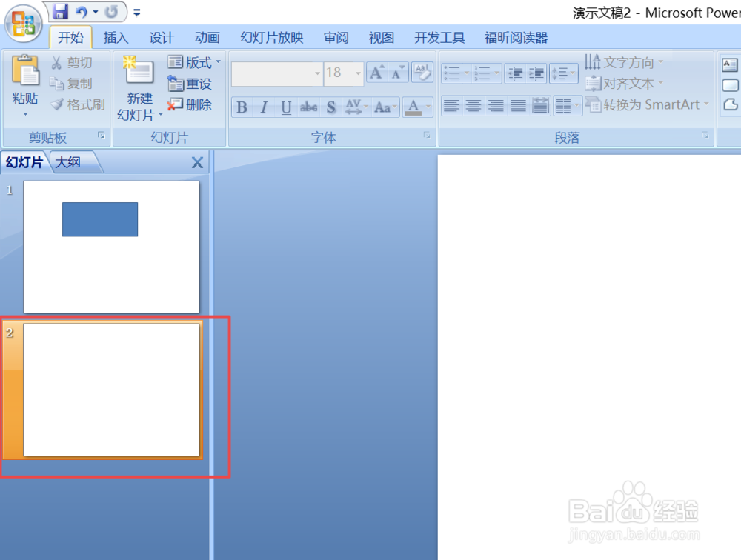Go to the 幻灯片放映 tab
This screenshot has width=741, height=560.
click(x=272, y=37)
